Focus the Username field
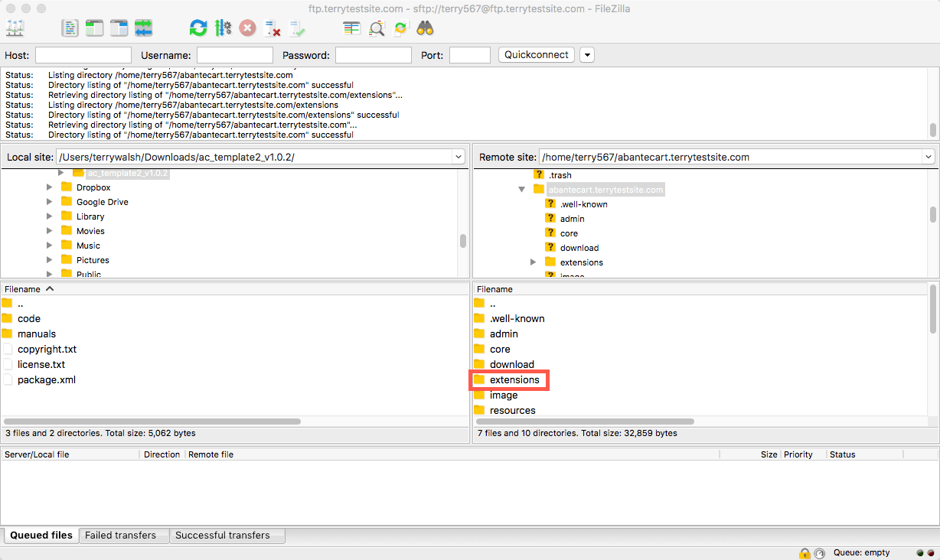Image resolution: width=940 pixels, height=560 pixels. [235, 55]
